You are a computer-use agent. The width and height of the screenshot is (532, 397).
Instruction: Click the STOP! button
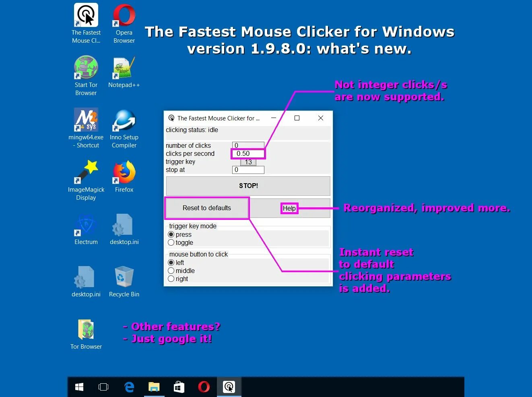coord(248,186)
